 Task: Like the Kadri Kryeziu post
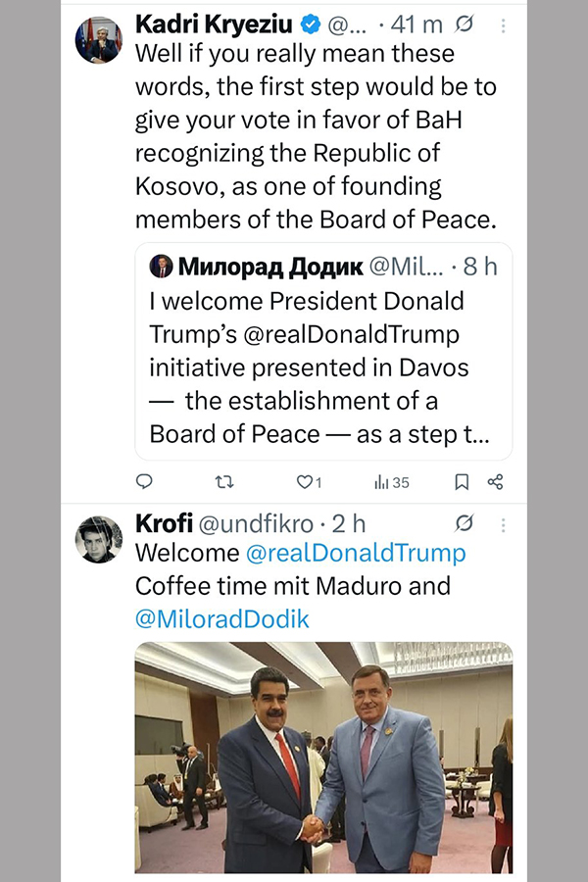305,481
